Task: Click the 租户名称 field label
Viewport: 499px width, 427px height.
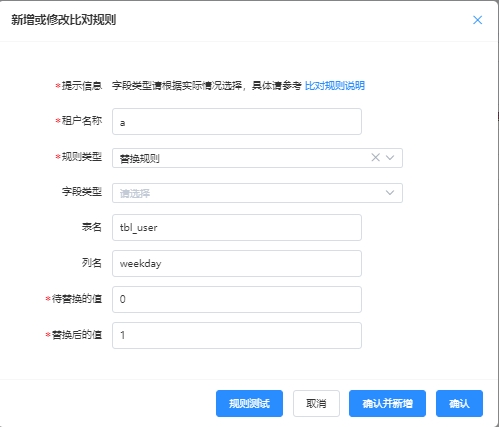Action: click(82, 121)
